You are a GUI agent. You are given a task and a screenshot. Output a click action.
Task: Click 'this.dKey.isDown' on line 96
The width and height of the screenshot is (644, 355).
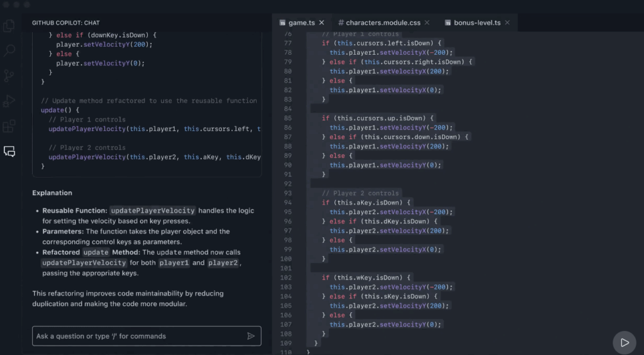(x=395, y=221)
